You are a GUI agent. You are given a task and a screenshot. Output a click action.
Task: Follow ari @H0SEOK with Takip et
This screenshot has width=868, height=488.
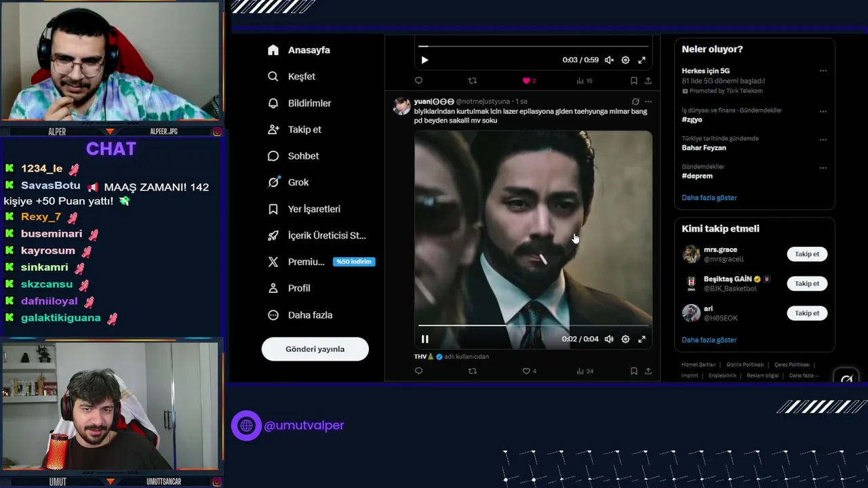pyautogui.click(x=807, y=313)
